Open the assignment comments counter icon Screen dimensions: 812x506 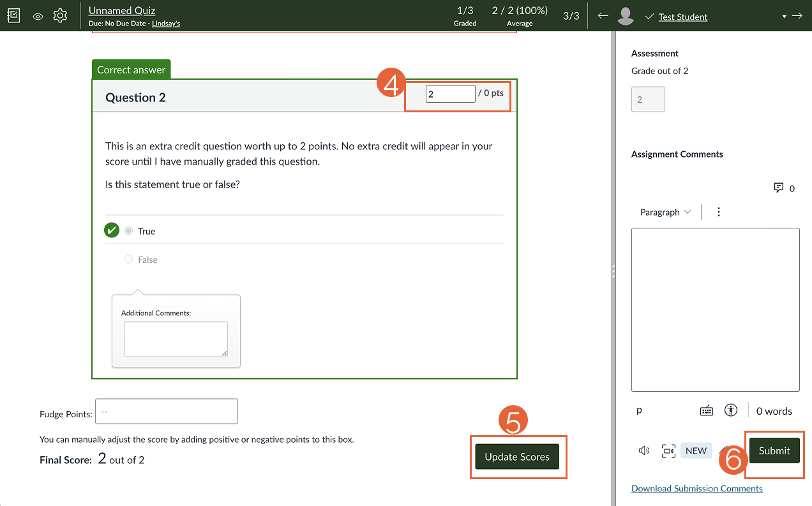[779, 188]
